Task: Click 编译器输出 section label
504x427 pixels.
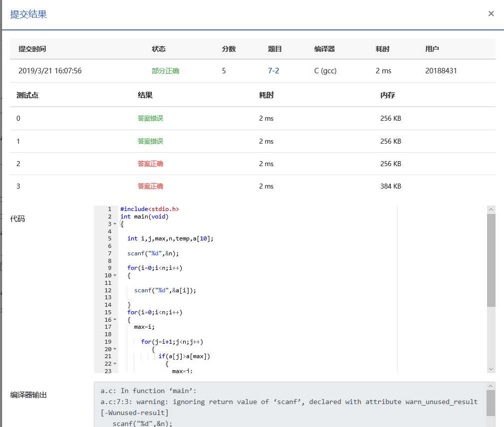Action: tap(28, 395)
